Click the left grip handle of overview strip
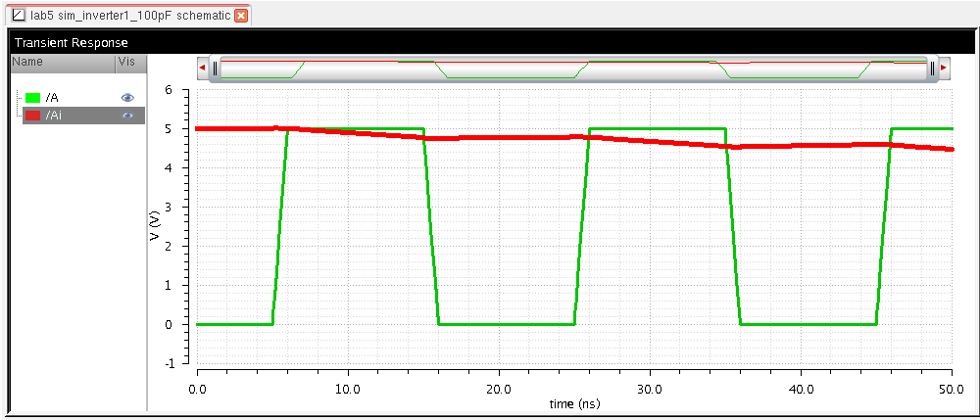Screen dimensions: 980x420 pyautogui.click(x=215, y=69)
